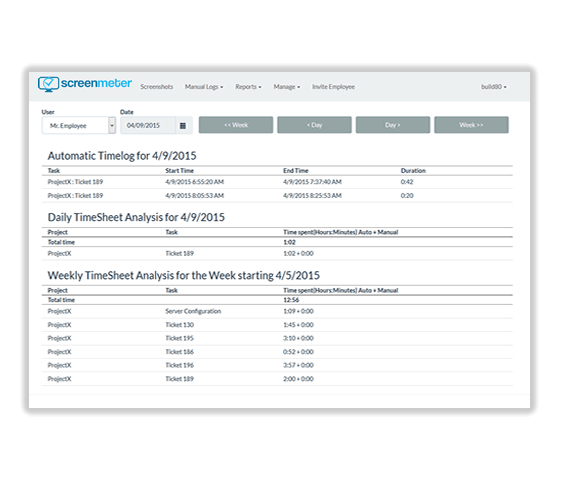563x479 pixels.
Task: Select the Ticket 130 weekly entry
Action: click(277, 325)
